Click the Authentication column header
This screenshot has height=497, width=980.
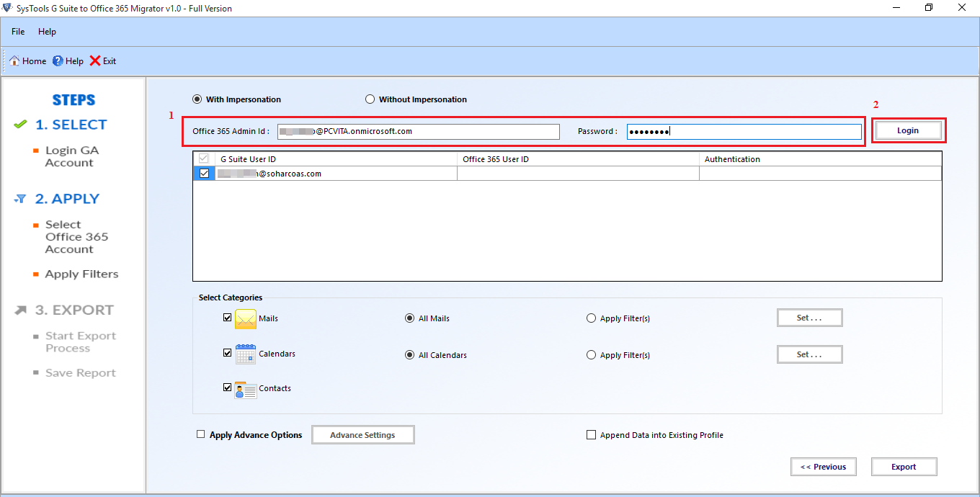[x=820, y=158]
